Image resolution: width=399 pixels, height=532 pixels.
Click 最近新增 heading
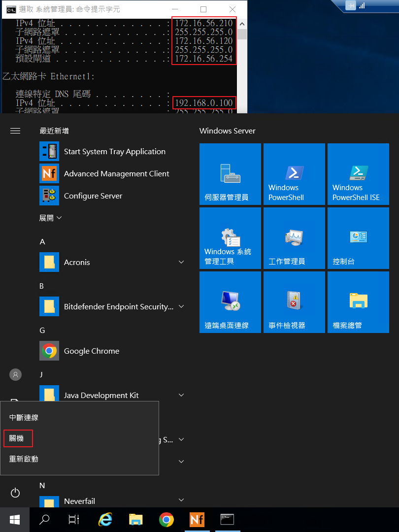(x=54, y=131)
